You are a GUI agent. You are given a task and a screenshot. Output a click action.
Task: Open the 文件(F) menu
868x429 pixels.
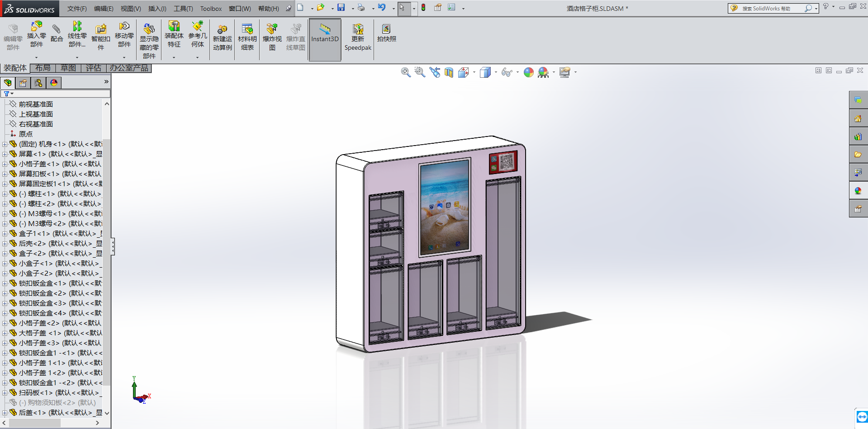[x=77, y=9]
